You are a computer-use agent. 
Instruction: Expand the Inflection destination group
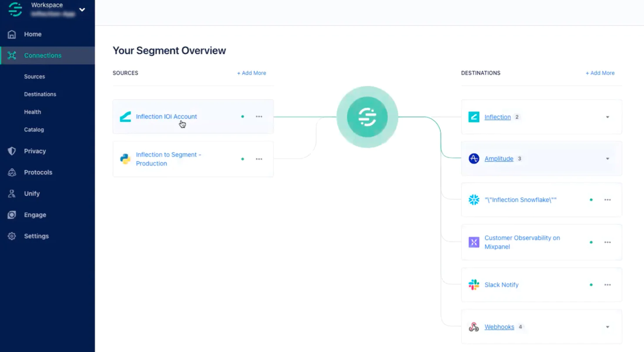click(607, 117)
